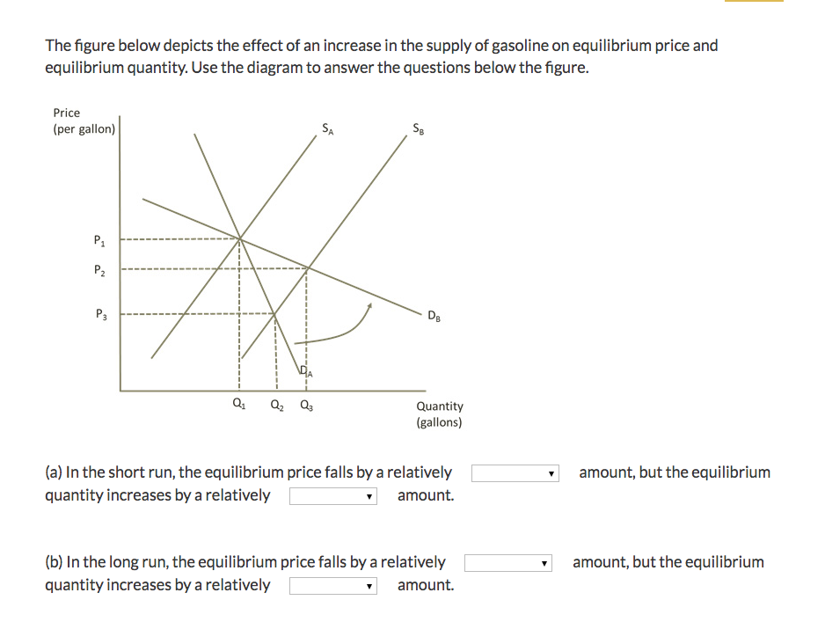
Task: Click the Quantity (gallons) axis label
Action: point(439,413)
